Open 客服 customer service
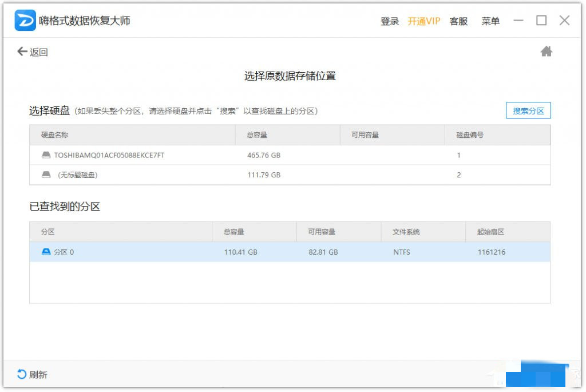586x392 pixels. [x=458, y=21]
